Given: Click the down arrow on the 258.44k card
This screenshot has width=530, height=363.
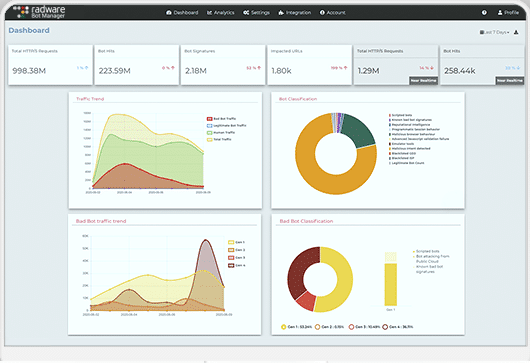Looking at the screenshot, I should tap(519, 68).
